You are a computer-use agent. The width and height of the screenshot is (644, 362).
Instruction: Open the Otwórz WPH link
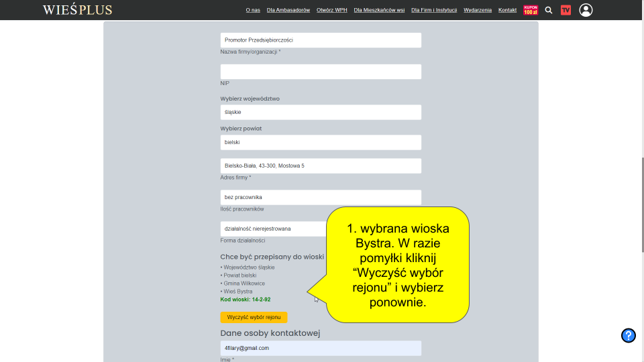pos(331,10)
